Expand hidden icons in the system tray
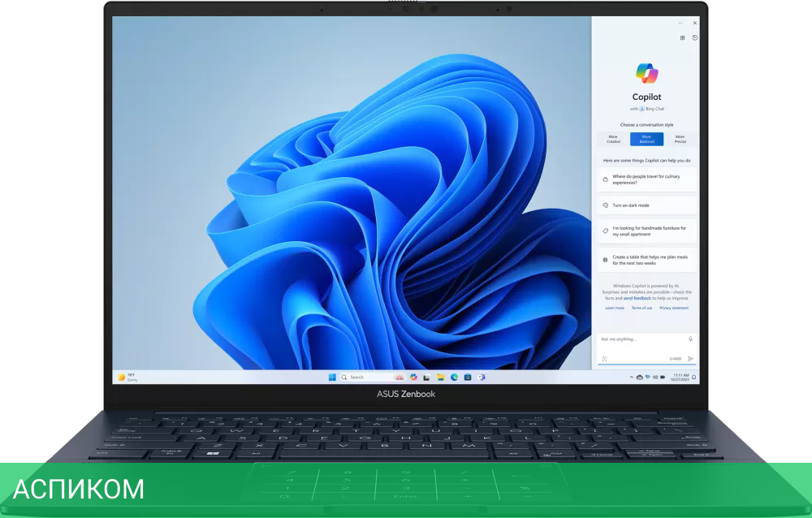This screenshot has width=812, height=518. click(632, 377)
